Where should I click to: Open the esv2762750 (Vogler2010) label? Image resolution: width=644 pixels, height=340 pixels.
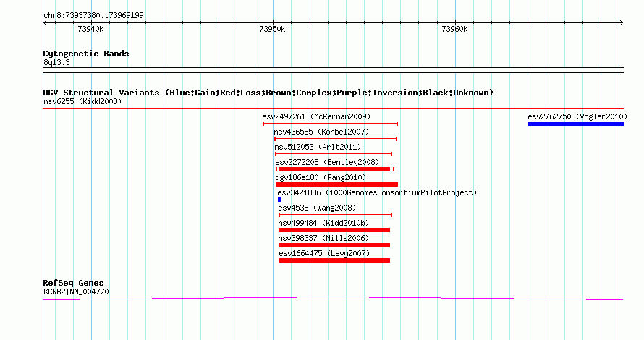[x=577, y=117]
